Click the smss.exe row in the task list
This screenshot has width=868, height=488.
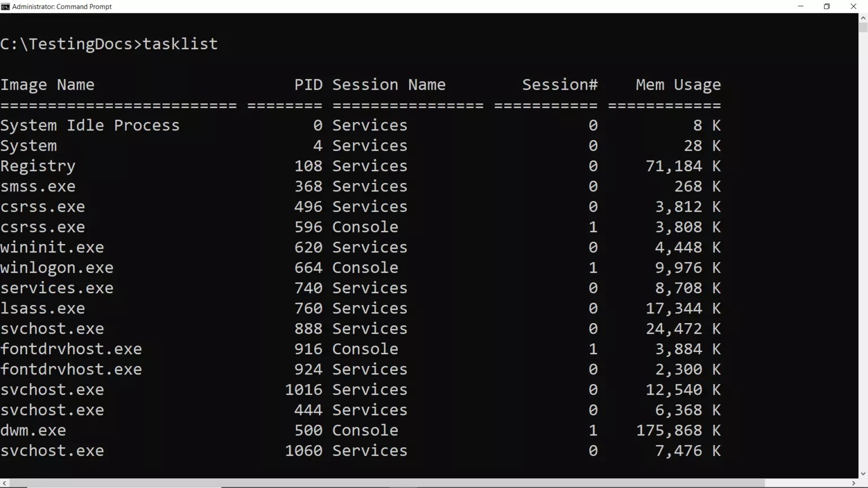(38, 186)
